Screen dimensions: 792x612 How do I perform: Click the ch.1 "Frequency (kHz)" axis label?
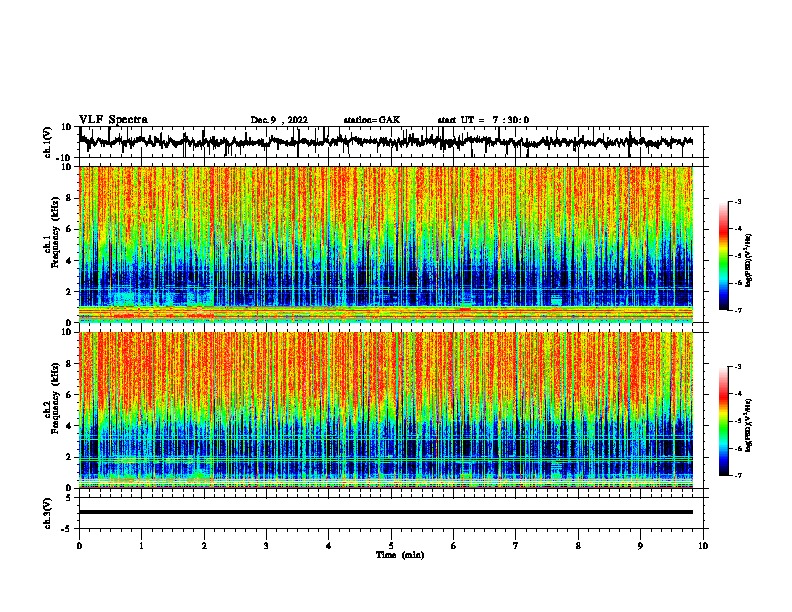pos(55,232)
